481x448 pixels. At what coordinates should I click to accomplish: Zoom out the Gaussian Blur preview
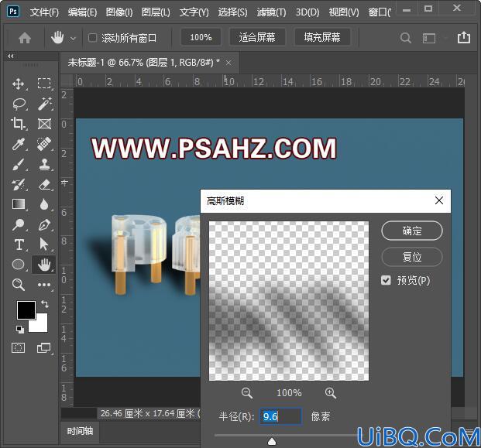(x=246, y=392)
